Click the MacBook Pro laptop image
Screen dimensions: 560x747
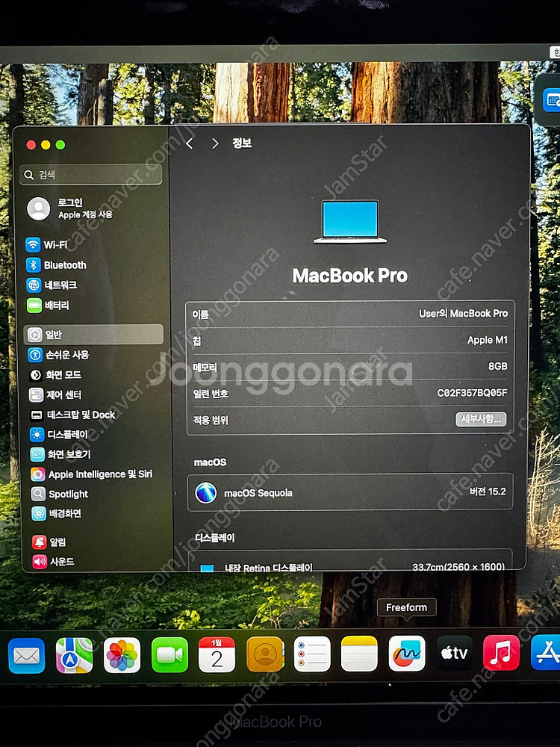tap(350, 222)
